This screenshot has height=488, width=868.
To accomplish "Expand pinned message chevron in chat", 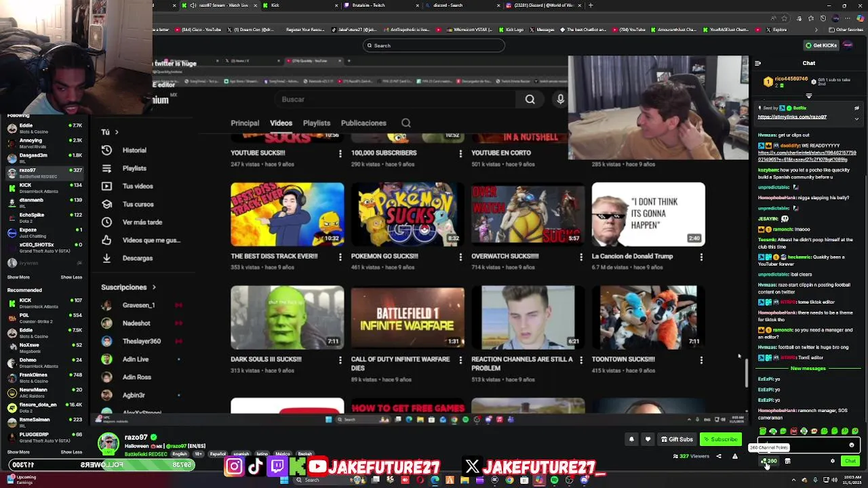I will tap(856, 118).
